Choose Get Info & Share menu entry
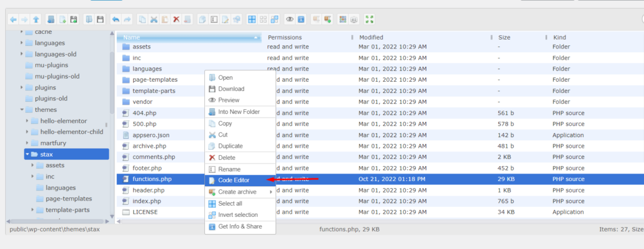This screenshot has width=644, height=249. click(240, 226)
